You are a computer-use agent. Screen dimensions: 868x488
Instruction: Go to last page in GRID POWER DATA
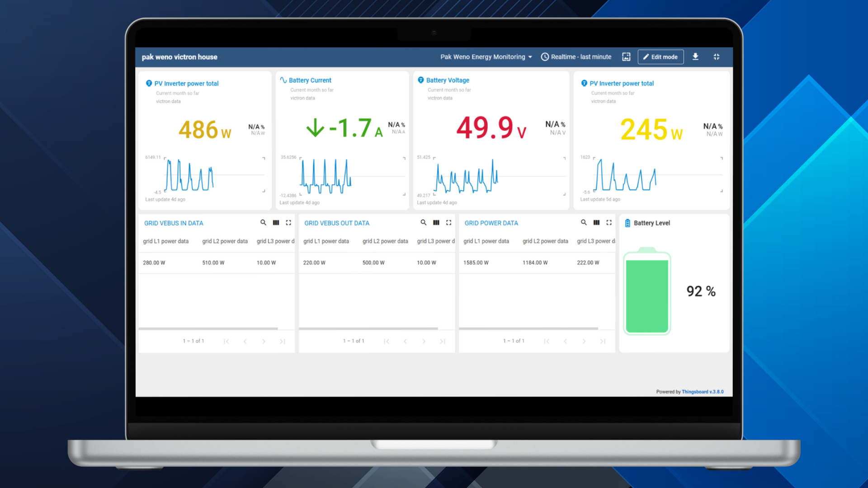[603, 342]
